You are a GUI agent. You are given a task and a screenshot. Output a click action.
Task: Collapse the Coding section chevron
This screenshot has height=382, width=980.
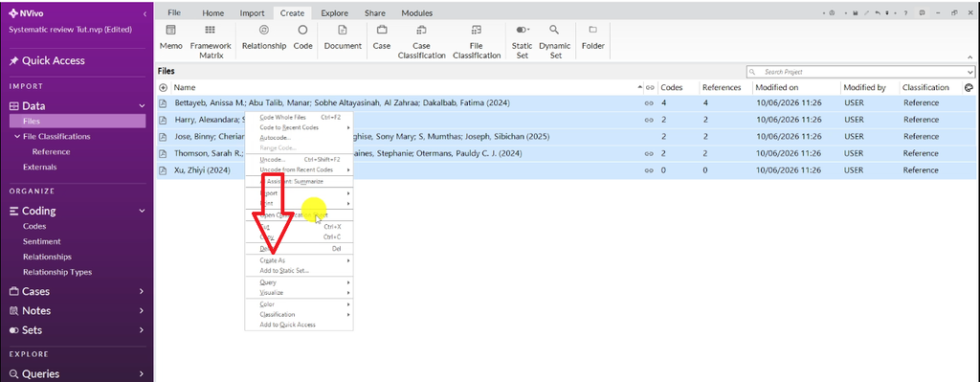pyautogui.click(x=142, y=212)
